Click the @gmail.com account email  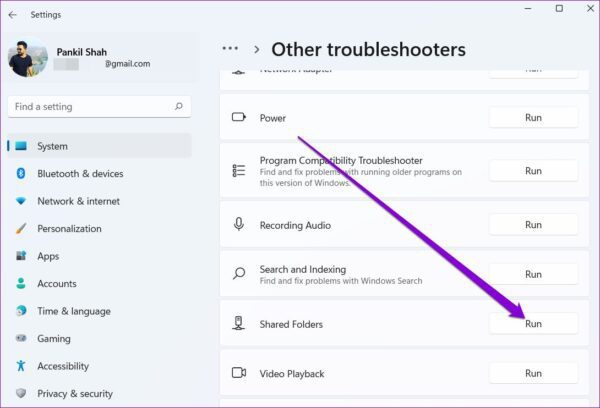[127, 64]
